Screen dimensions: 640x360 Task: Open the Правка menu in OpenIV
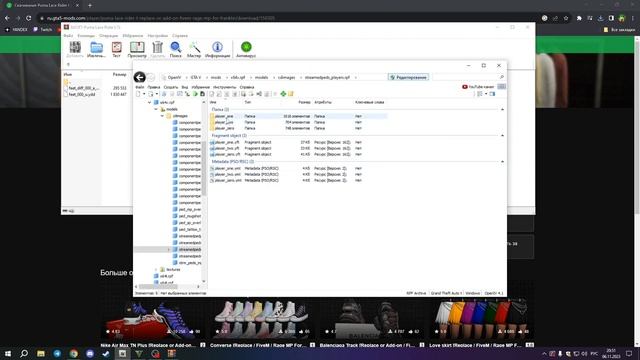154,87
